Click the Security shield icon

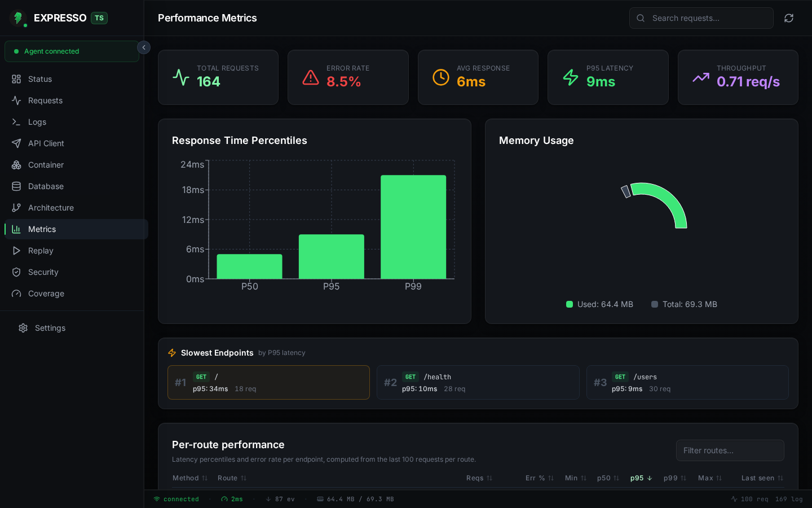pyautogui.click(x=16, y=272)
